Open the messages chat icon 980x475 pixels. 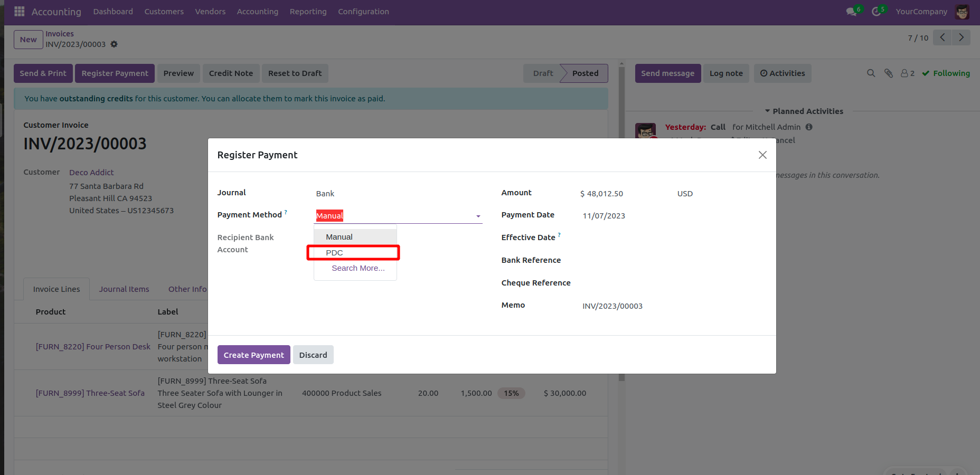pyautogui.click(x=851, y=12)
